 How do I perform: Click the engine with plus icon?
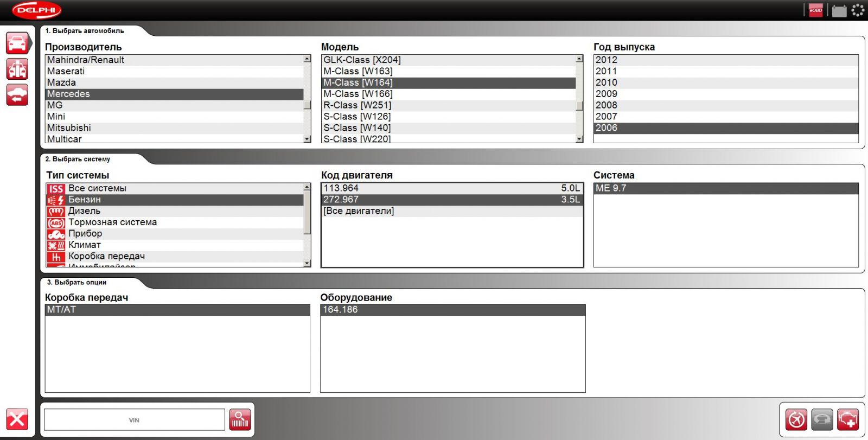coord(848,419)
